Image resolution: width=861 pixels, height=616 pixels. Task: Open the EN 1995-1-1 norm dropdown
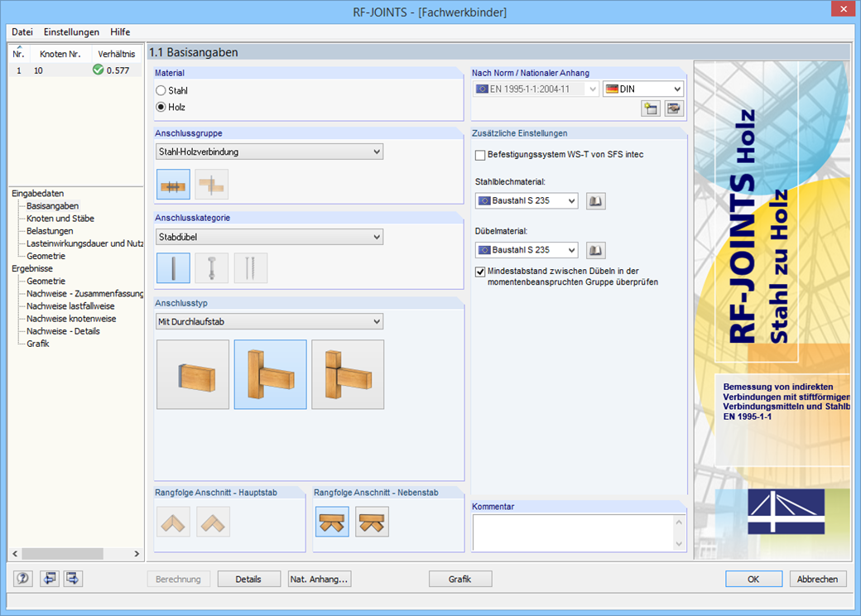536,89
